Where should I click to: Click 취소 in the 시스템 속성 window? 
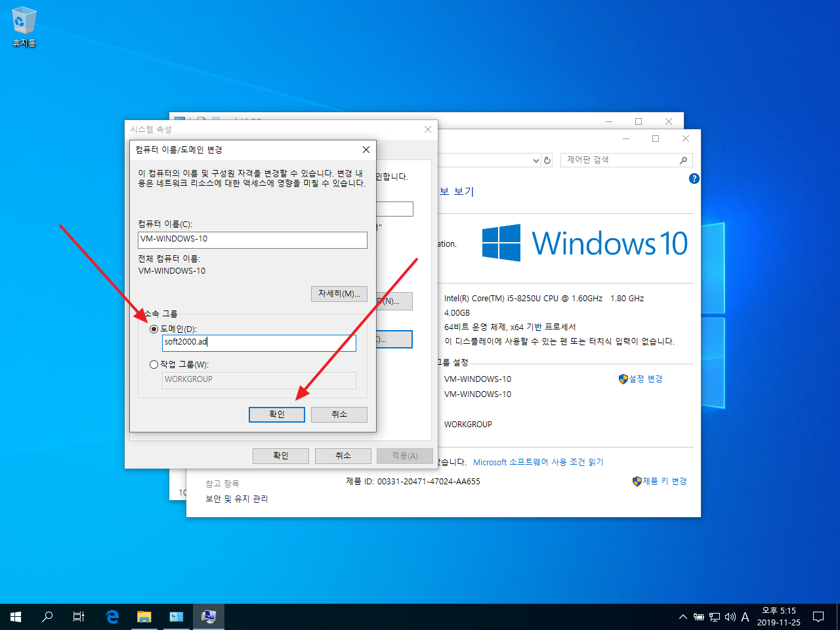(343, 455)
